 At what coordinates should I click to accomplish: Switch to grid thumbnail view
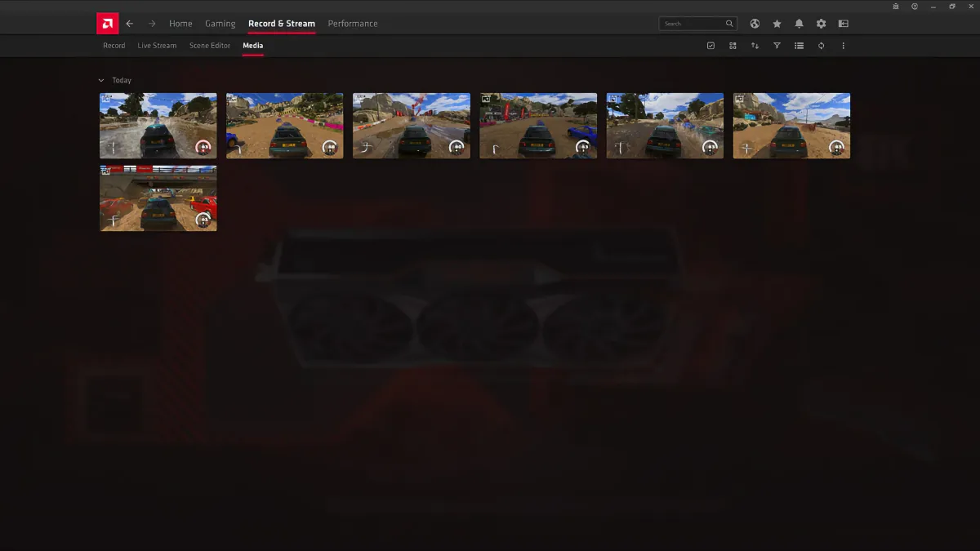[x=733, y=46]
